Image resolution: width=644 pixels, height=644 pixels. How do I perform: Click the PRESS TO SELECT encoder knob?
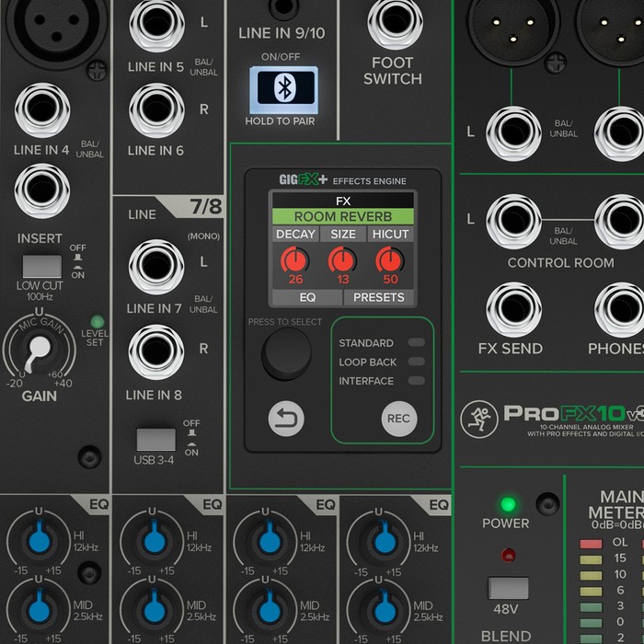pyautogui.click(x=286, y=353)
